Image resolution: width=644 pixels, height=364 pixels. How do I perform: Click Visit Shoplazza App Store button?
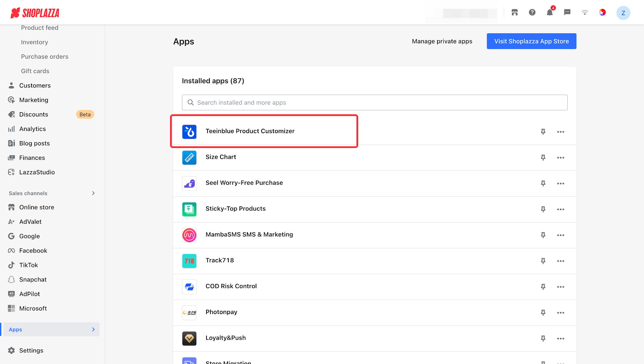pos(531,41)
